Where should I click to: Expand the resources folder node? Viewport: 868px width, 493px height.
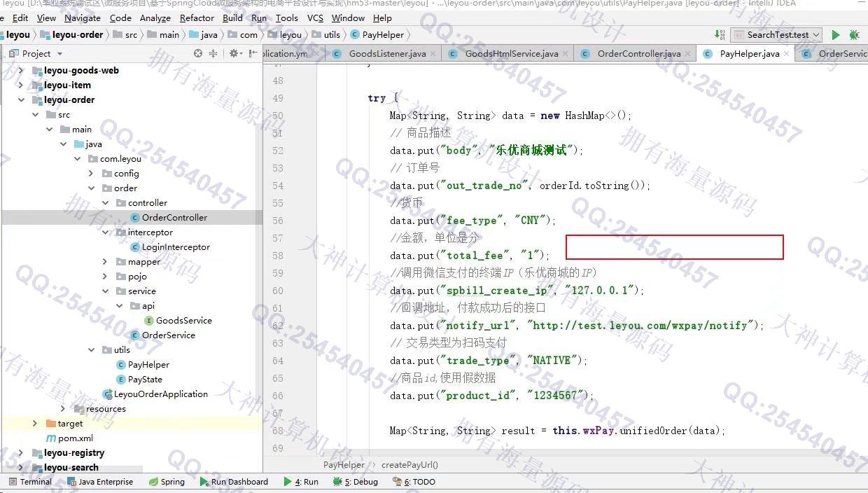coord(63,408)
